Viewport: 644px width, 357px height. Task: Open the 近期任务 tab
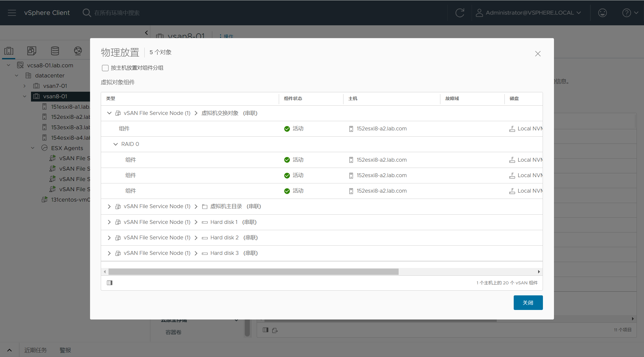point(35,350)
